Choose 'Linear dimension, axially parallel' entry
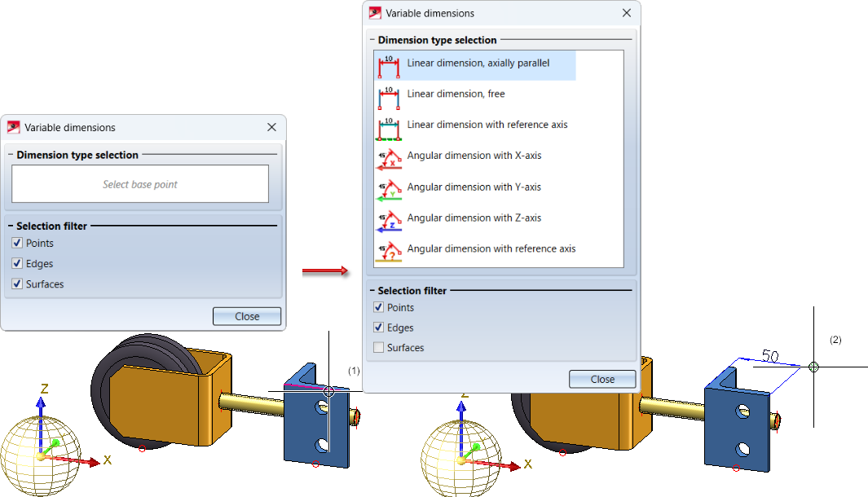The height and width of the screenshot is (497, 868). 475,66
